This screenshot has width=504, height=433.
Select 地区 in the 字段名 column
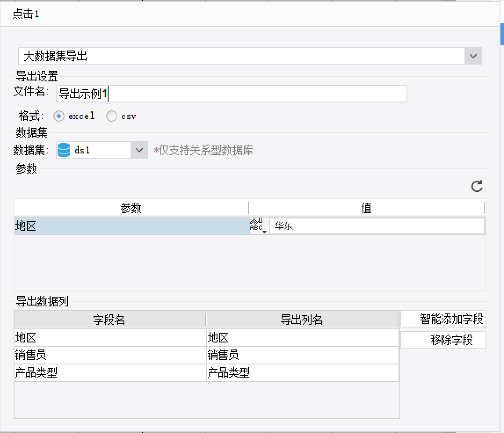pyautogui.click(x=110, y=338)
